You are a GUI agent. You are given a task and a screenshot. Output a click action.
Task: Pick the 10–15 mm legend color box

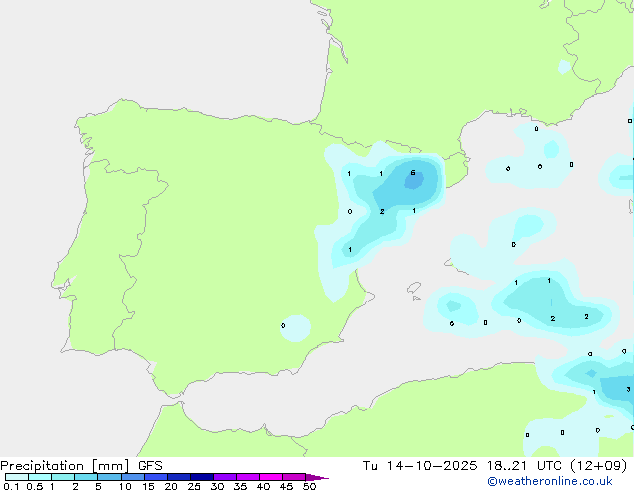point(133,477)
